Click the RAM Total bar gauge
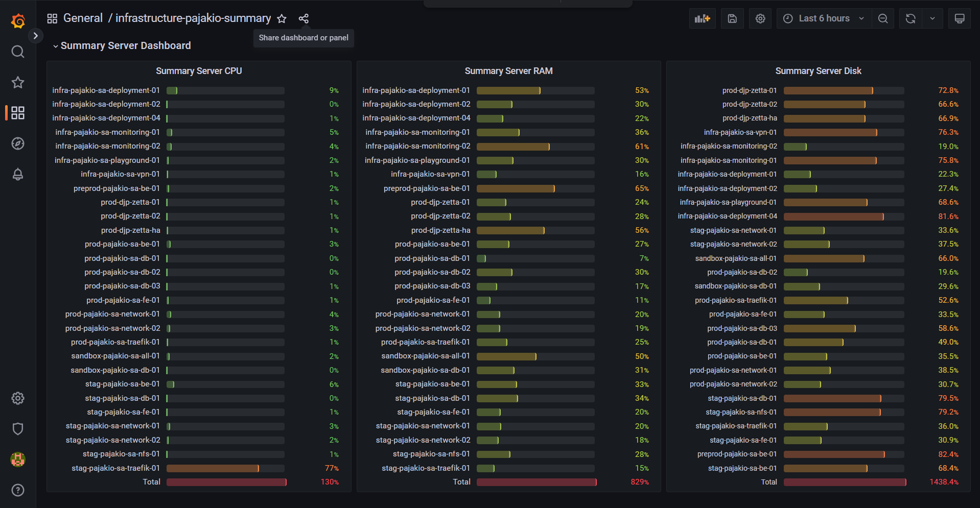Image resolution: width=980 pixels, height=508 pixels. 536,482
